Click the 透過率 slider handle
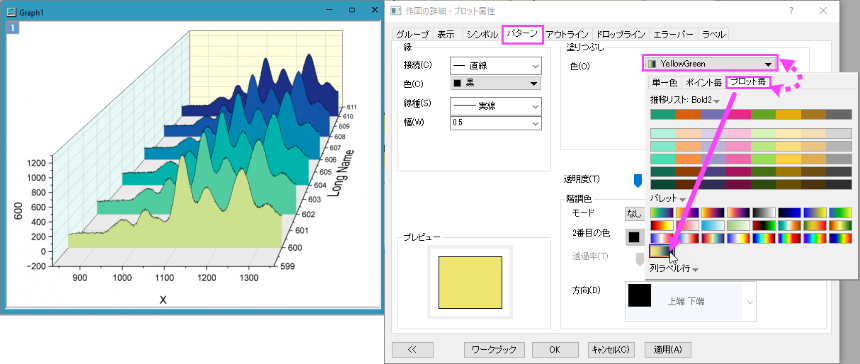The height and width of the screenshot is (364, 860). pyautogui.click(x=640, y=259)
